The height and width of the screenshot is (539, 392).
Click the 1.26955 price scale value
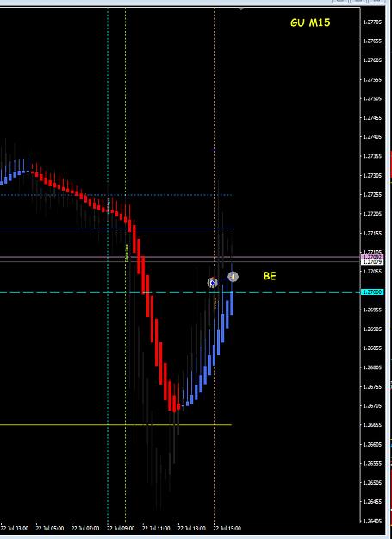pos(372,310)
